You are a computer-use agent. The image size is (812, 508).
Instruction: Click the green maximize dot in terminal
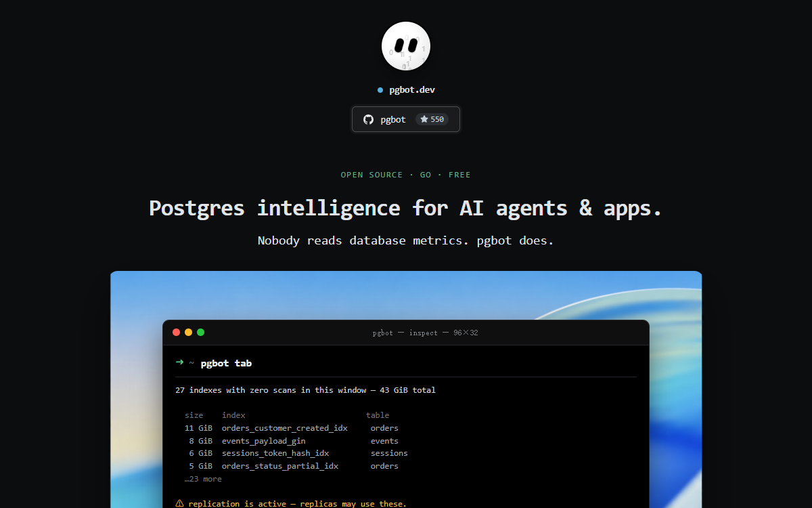click(x=201, y=333)
